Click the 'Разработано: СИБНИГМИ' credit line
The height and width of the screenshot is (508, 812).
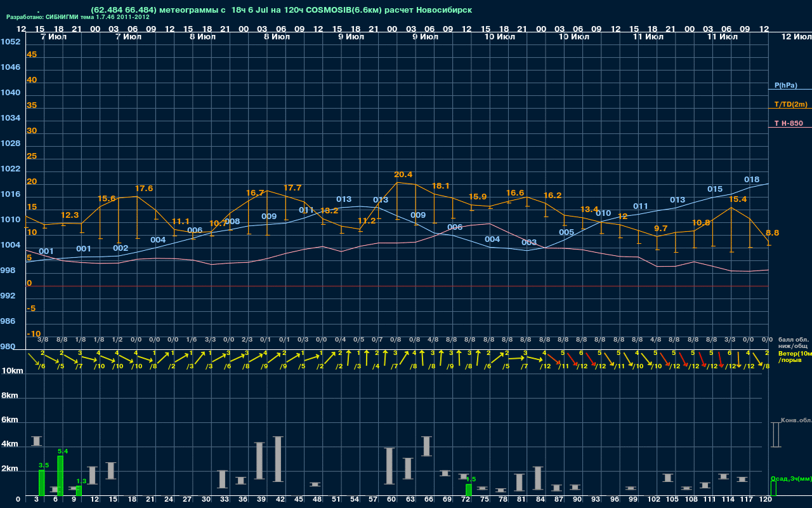pyautogui.click(x=78, y=17)
